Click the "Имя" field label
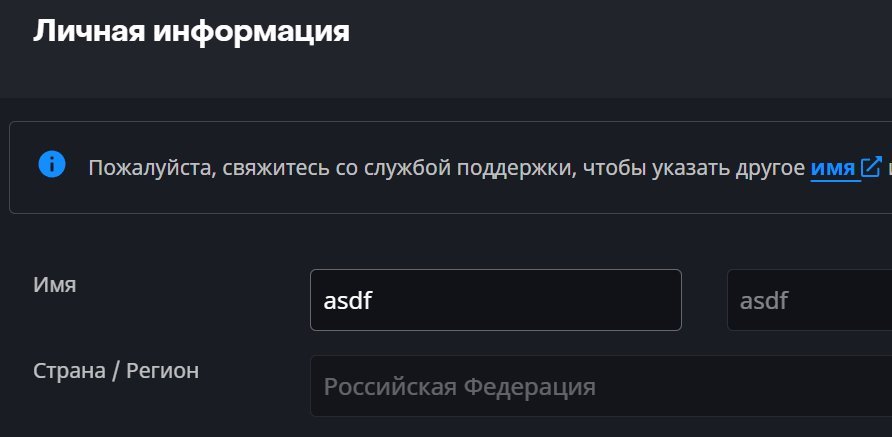 pyautogui.click(x=55, y=285)
